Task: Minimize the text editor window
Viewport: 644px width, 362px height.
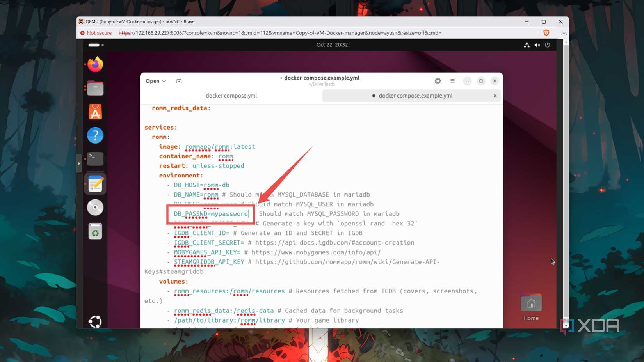Action: pos(467,81)
